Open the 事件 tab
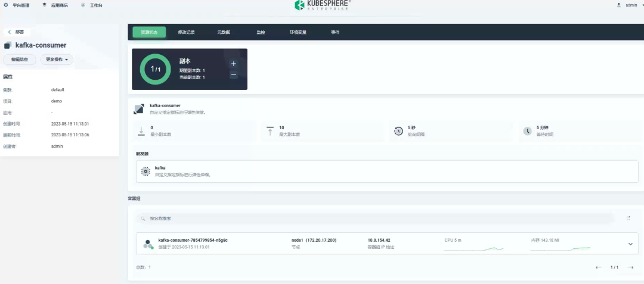 [335, 32]
